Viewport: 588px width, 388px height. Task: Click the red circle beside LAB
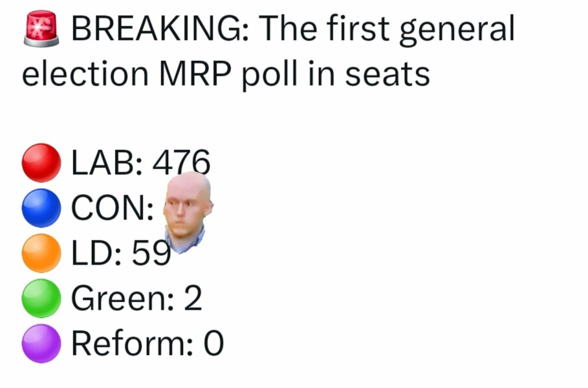[41, 163]
